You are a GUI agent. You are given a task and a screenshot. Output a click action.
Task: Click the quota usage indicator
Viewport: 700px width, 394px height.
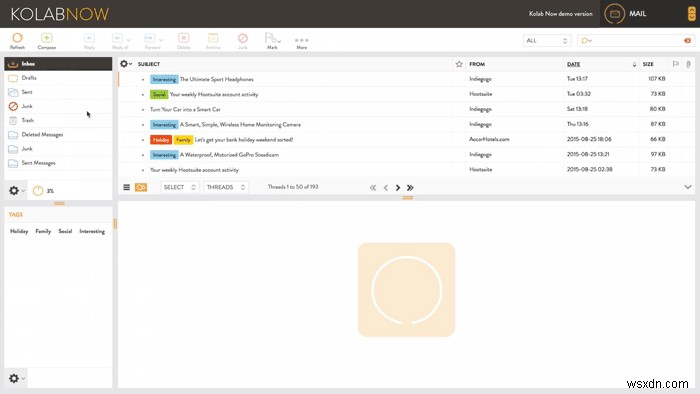(43, 191)
